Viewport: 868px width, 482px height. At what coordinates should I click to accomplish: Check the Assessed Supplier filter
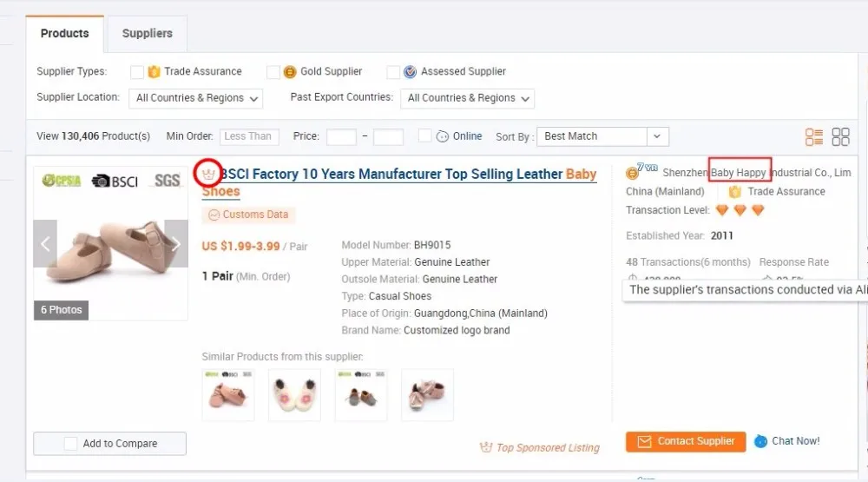click(x=393, y=72)
